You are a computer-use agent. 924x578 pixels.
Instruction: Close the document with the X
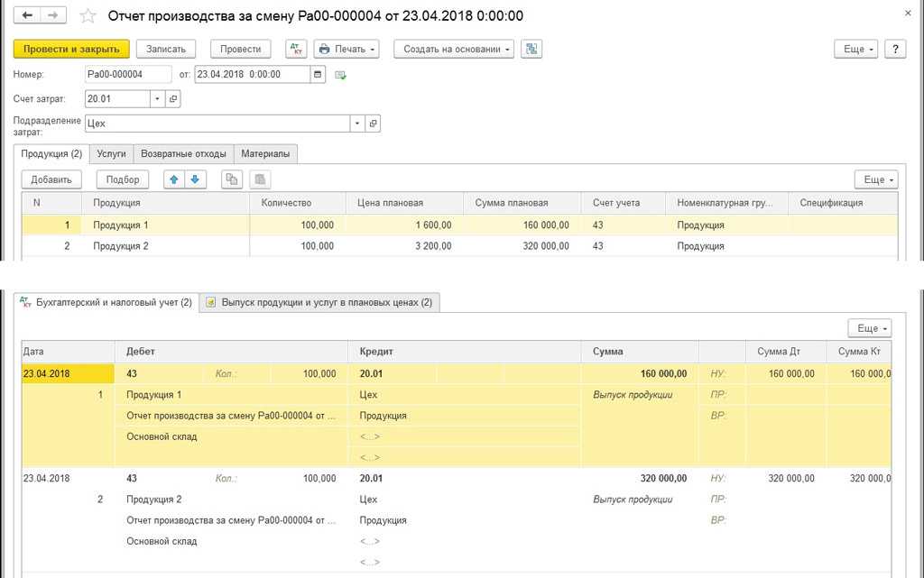click(x=908, y=13)
